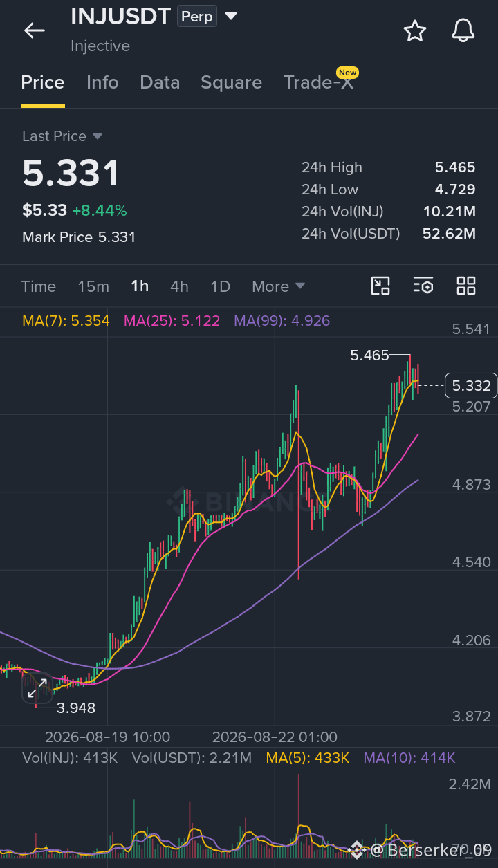
Task: Select the Time chart interval
Action: [39, 286]
